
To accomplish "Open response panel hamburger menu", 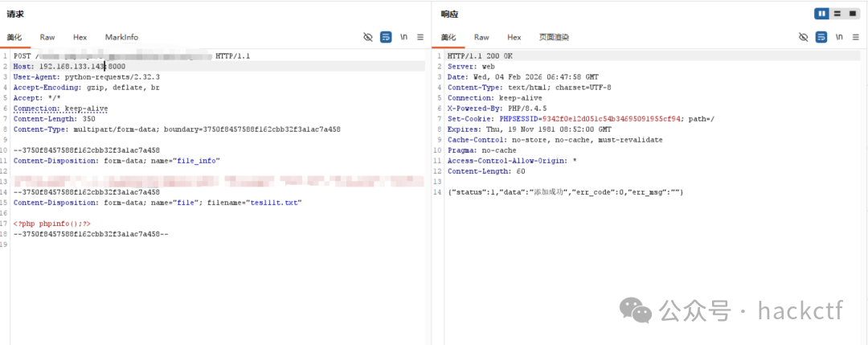I will (856, 37).
